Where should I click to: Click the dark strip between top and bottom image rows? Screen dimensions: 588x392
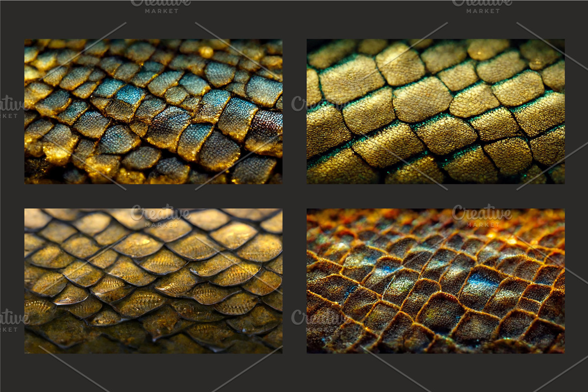click(x=294, y=196)
